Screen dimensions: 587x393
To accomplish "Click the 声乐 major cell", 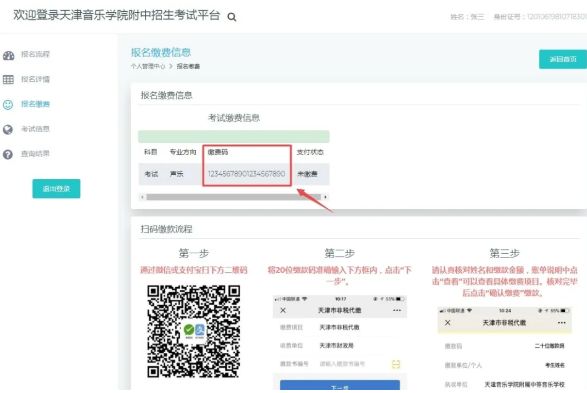I will coord(176,174).
